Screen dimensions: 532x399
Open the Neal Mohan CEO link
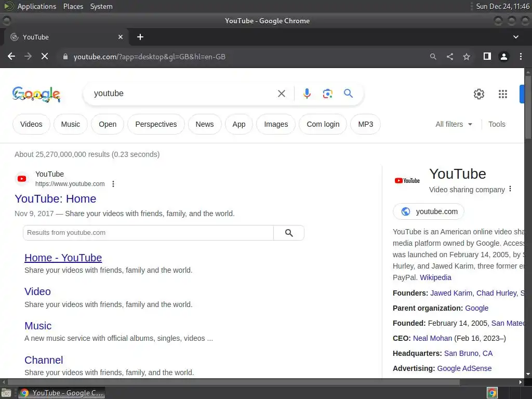(x=433, y=338)
